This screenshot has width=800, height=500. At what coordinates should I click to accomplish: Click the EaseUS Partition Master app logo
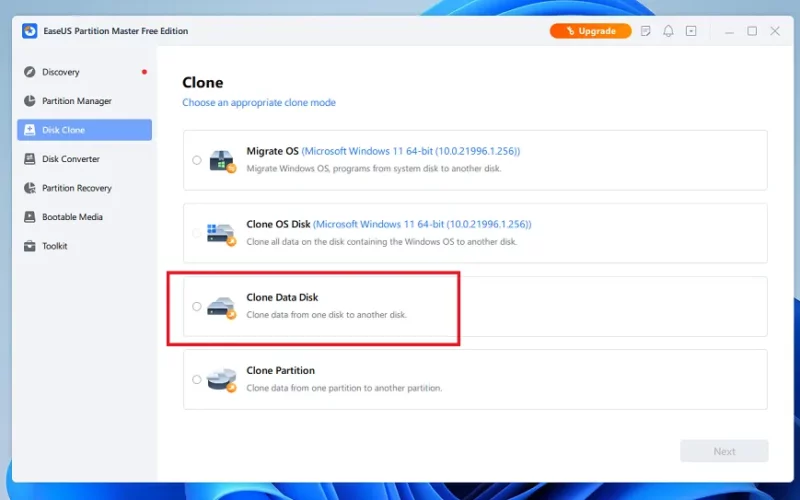pos(30,31)
